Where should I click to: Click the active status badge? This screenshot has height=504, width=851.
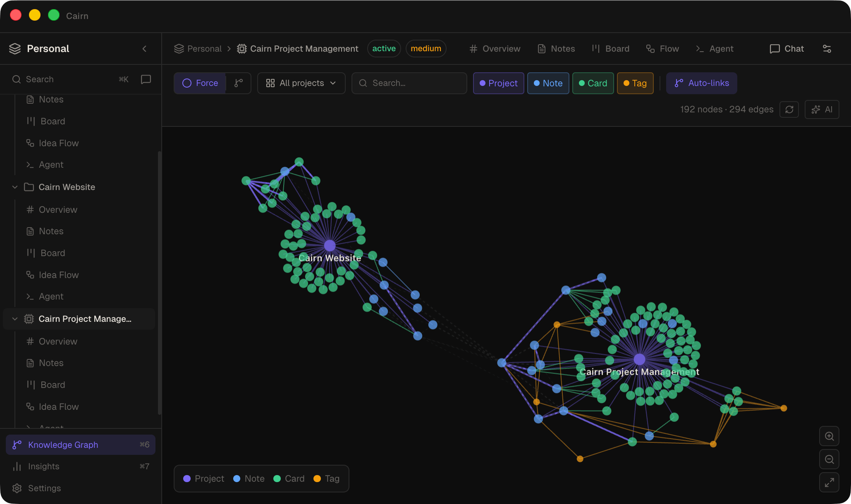pyautogui.click(x=384, y=49)
